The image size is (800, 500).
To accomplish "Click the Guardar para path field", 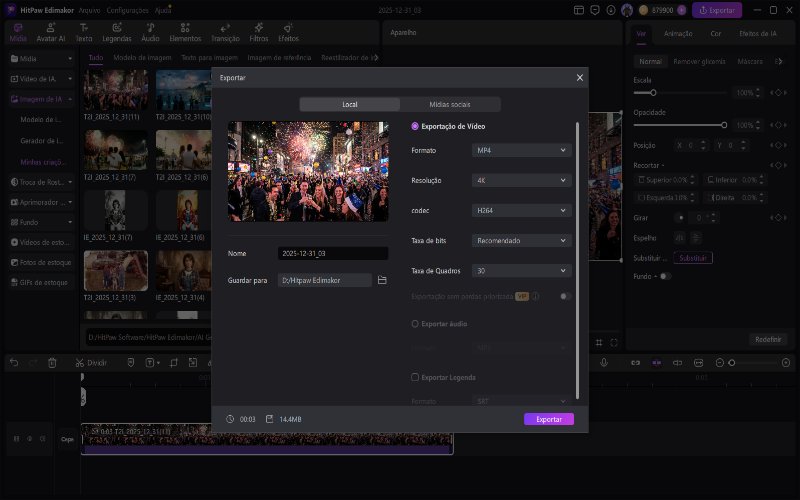I will 325,280.
